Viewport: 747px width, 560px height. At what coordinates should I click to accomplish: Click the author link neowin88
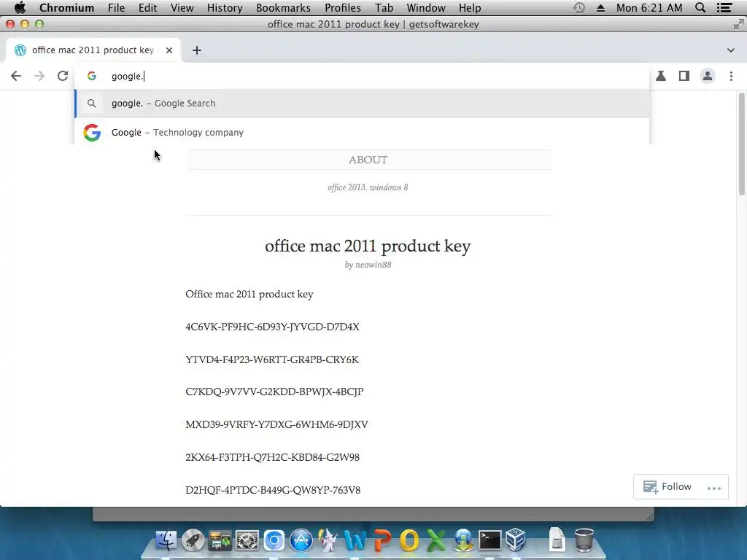[373, 265]
